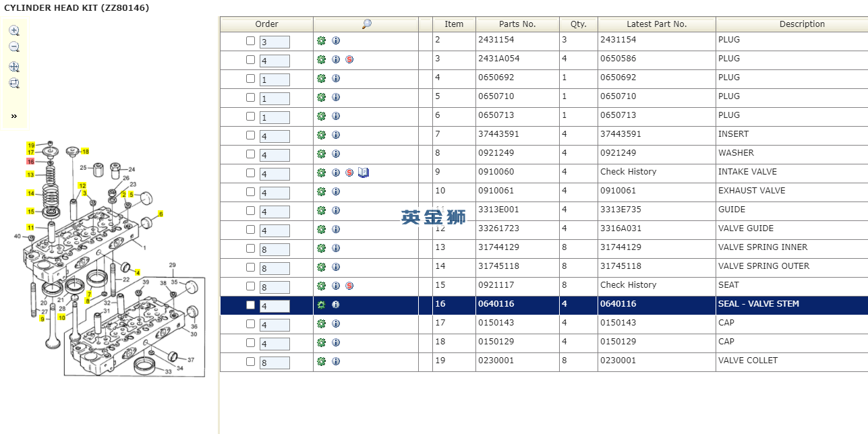This screenshot has width=868, height=434.
Task: Open info icon for INSERT 37443591
Action: 336,135
